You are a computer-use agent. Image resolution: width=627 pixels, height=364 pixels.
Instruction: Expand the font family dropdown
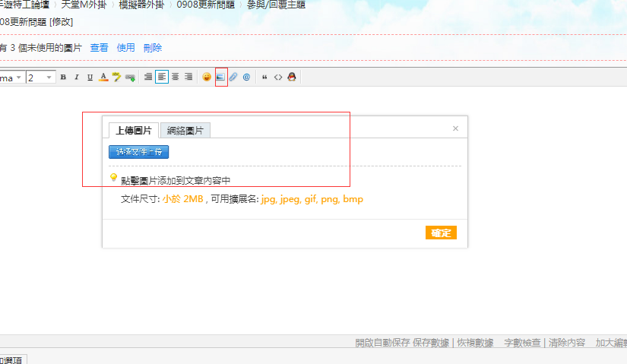tap(18, 77)
